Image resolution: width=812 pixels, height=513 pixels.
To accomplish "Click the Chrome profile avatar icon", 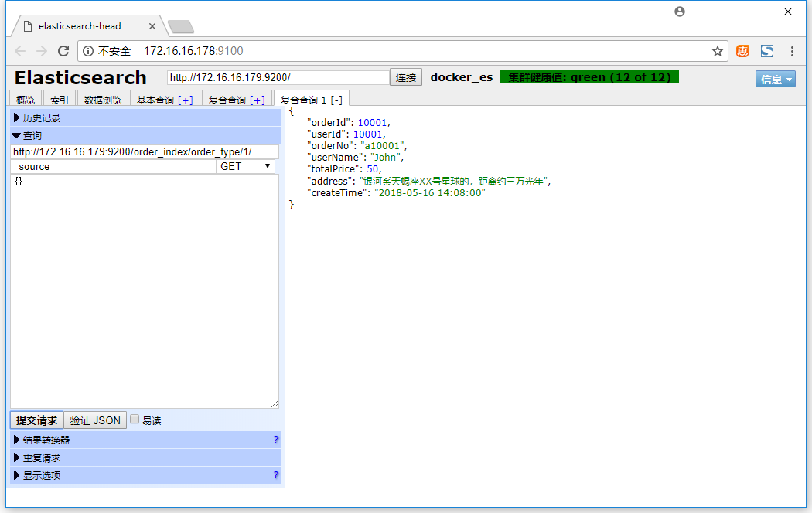I will coord(680,12).
